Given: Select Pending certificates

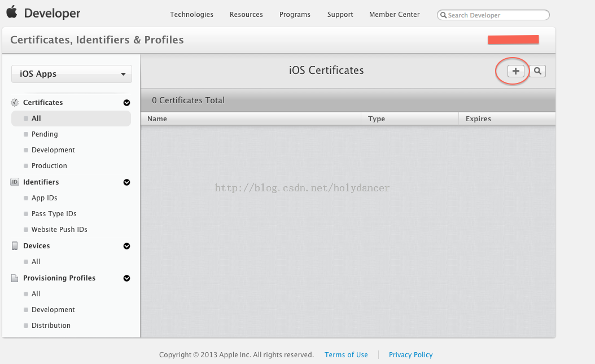Looking at the screenshot, I should point(45,134).
